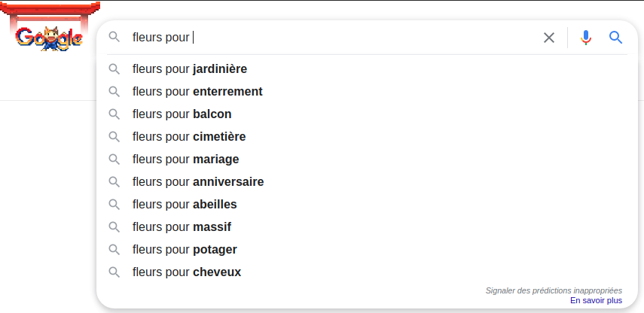Clear the search text with X icon

(x=548, y=38)
